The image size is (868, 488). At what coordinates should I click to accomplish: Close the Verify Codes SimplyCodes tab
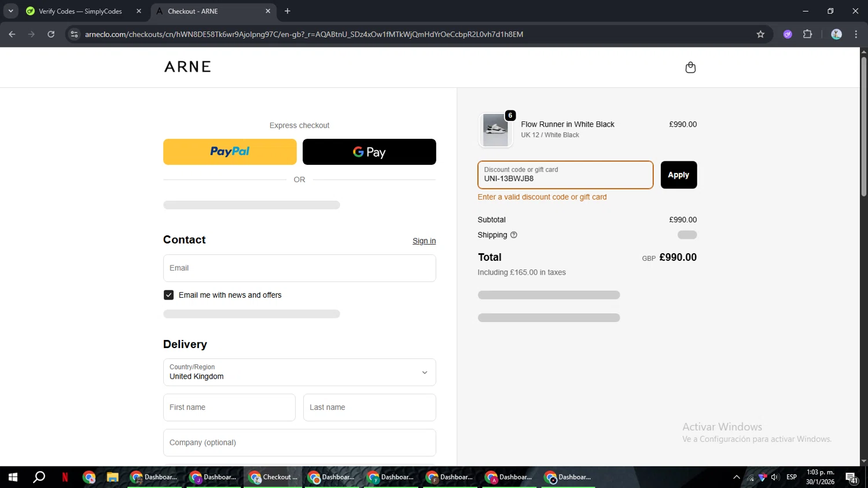(139, 11)
